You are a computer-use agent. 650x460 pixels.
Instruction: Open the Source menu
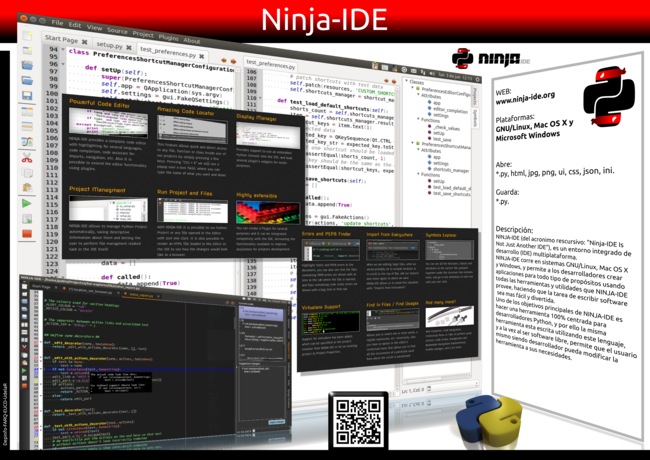coord(117,31)
